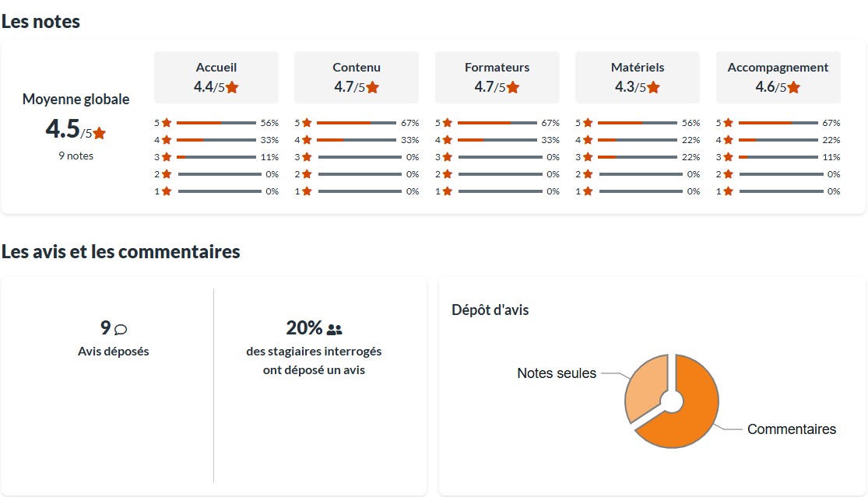The width and height of the screenshot is (868, 497).
Task: Click the star icon in the Accueil card
Action: point(232,87)
